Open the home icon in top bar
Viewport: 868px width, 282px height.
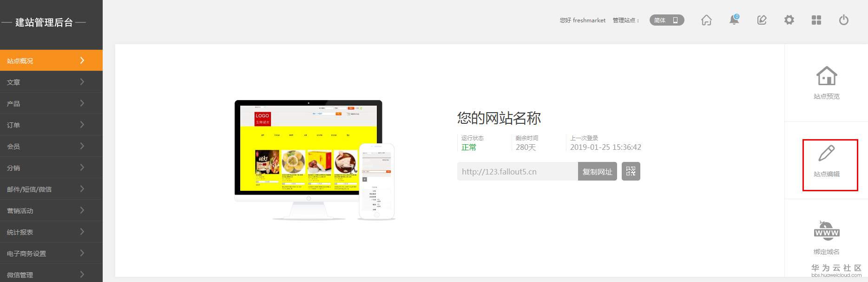[706, 20]
